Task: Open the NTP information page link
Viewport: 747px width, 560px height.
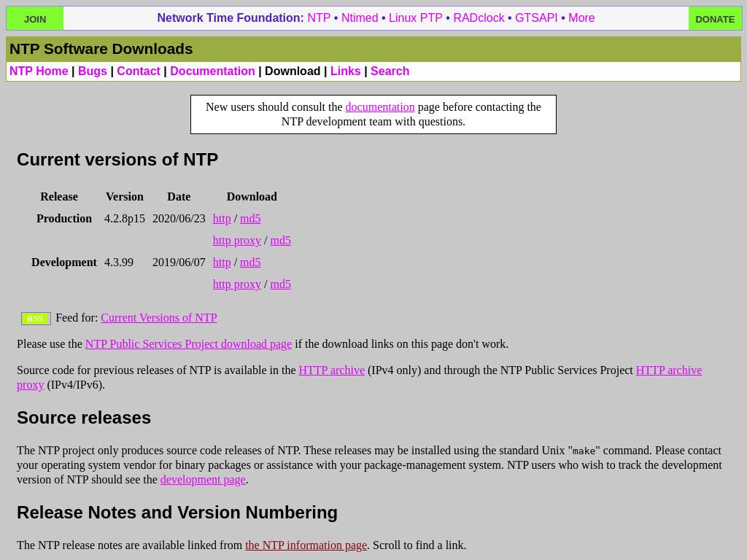Action: point(306,545)
